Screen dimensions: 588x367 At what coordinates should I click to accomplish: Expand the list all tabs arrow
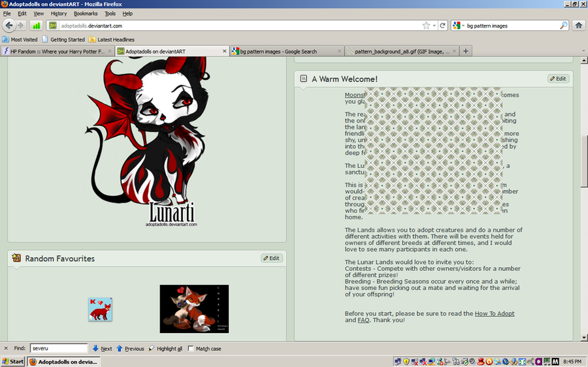coord(583,51)
